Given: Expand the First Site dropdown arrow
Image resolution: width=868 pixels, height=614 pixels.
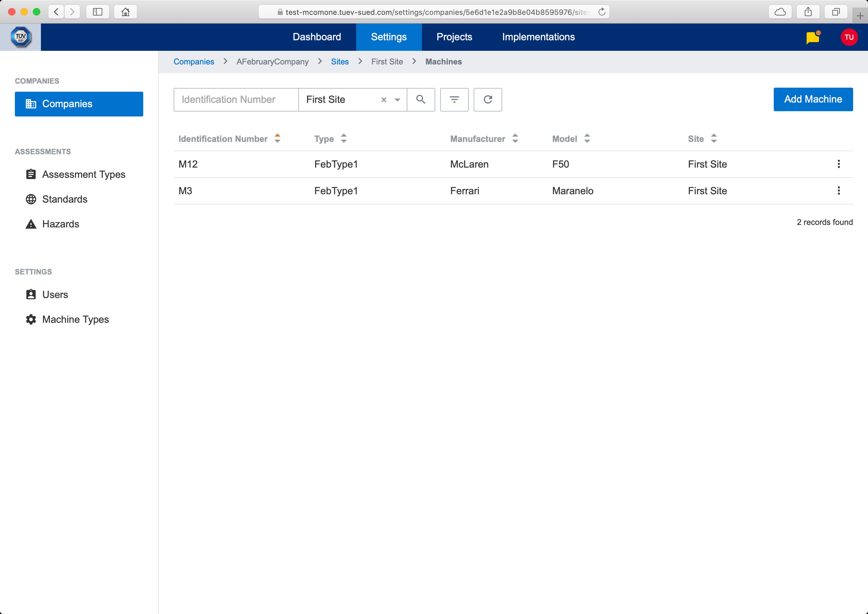Looking at the screenshot, I should (397, 100).
